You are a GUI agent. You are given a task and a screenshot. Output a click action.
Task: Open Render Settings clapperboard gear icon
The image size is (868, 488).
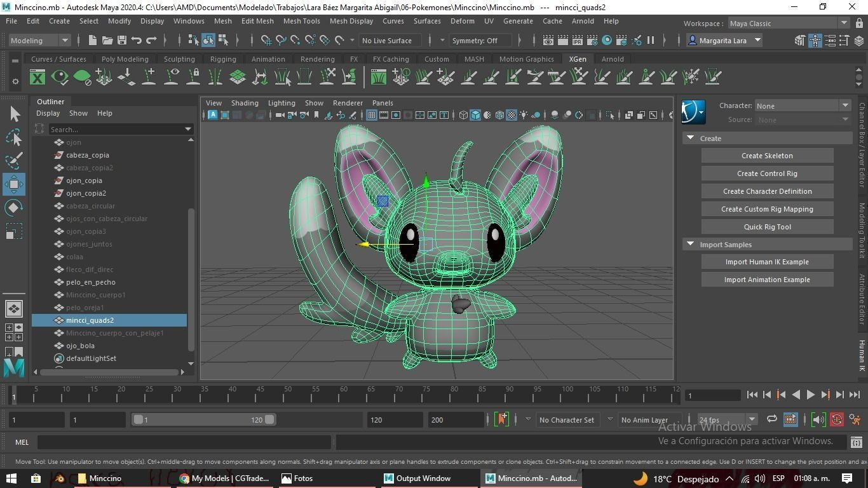point(592,40)
